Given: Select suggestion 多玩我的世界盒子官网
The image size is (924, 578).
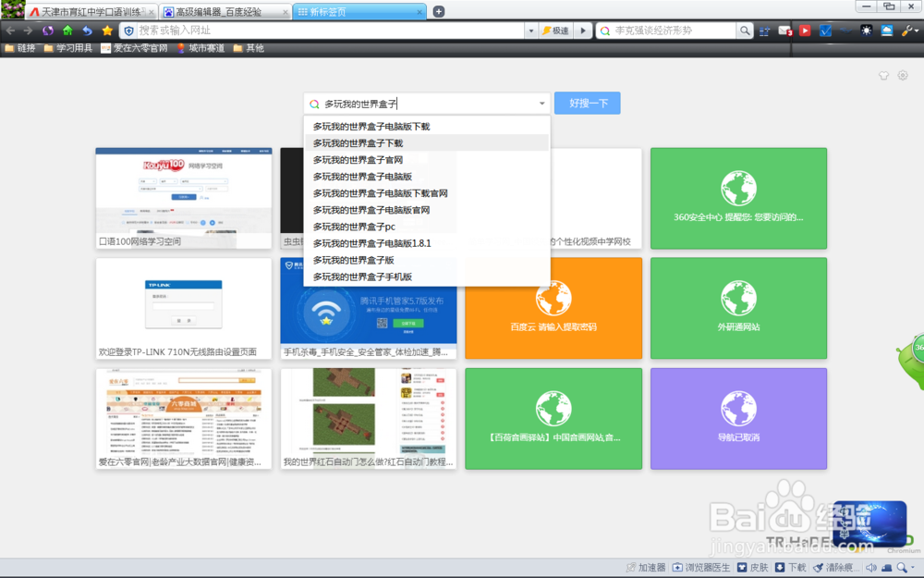Looking at the screenshot, I should point(427,160).
